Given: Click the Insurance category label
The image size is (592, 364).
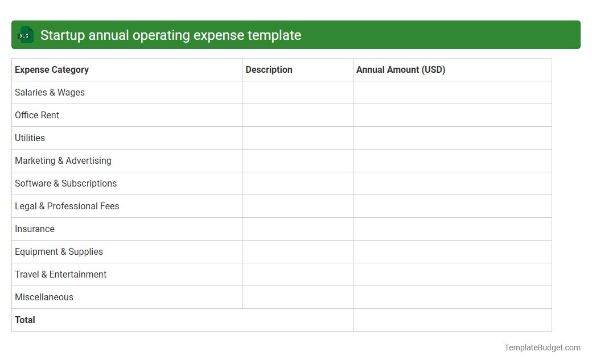Looking at the screenshot, I should point(35,229).
